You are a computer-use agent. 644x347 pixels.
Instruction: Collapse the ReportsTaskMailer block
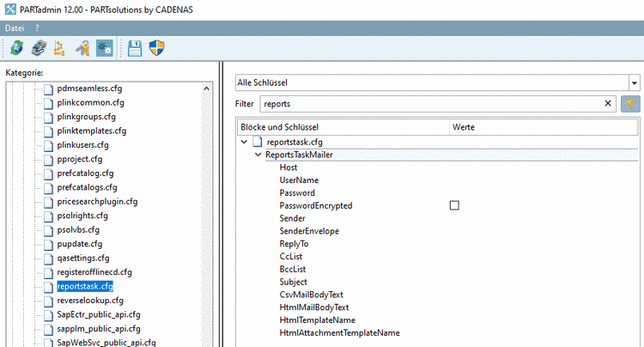[258, 155]
